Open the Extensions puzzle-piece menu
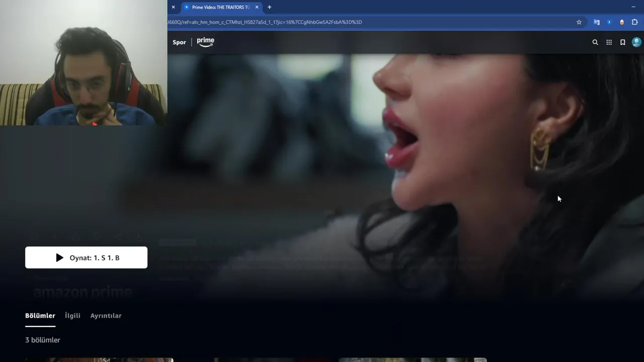 [634, 22]
